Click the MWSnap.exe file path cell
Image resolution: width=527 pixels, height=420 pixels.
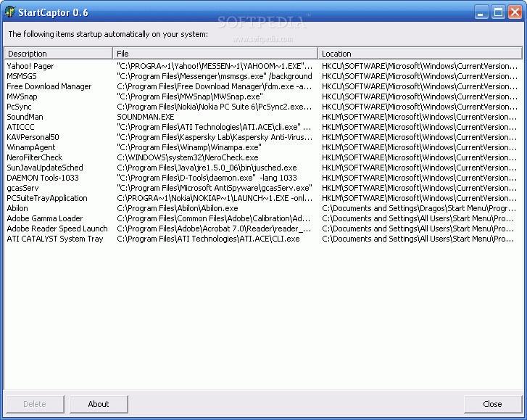190,96
